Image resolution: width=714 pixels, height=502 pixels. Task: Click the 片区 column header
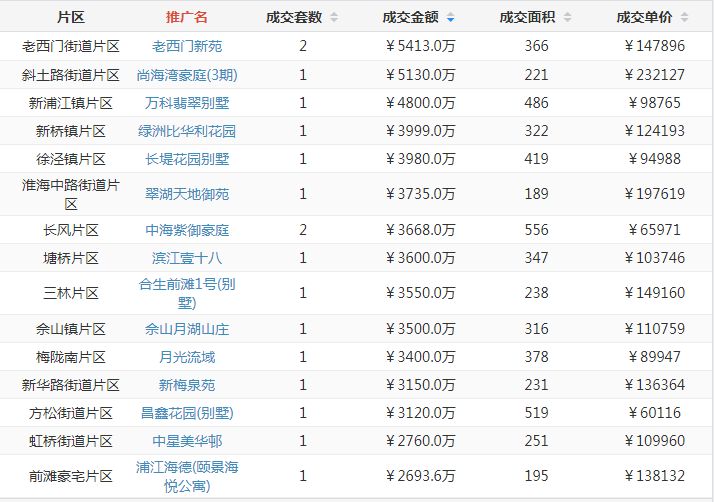(71, 17)
